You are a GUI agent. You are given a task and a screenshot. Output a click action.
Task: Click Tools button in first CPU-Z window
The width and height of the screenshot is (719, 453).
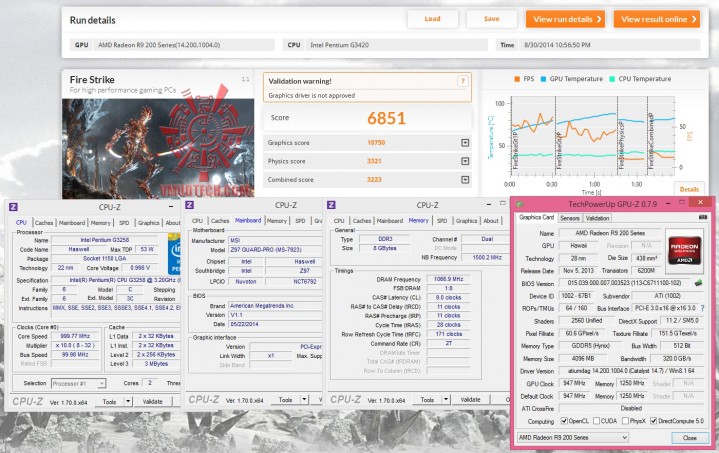[x=109, y=402]
